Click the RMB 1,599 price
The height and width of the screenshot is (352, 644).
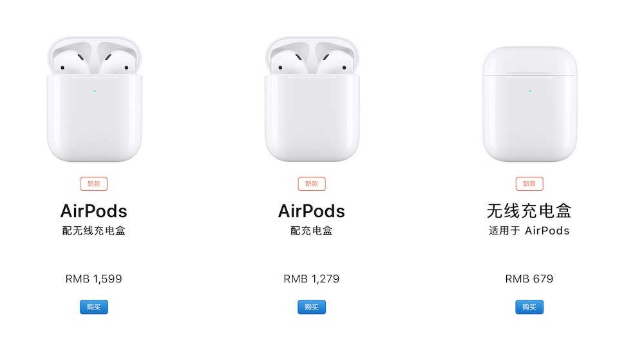click(x=94, y=279)
